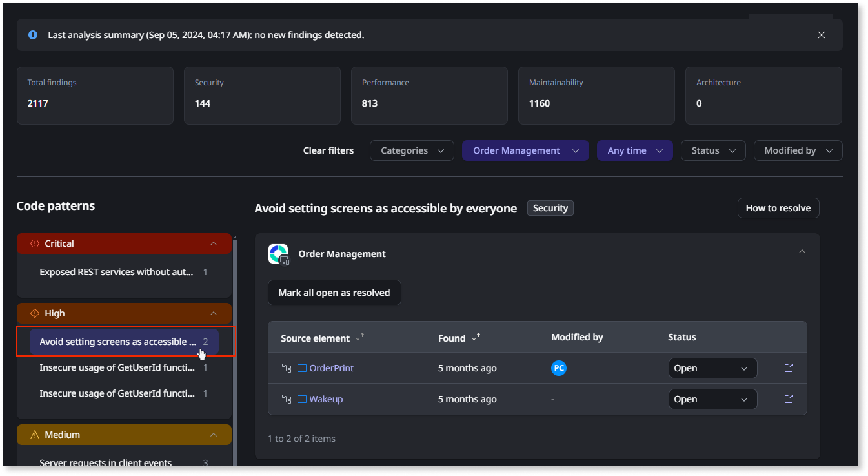
Task: Collapse the High severity group
Action: [x=214, y=313]
